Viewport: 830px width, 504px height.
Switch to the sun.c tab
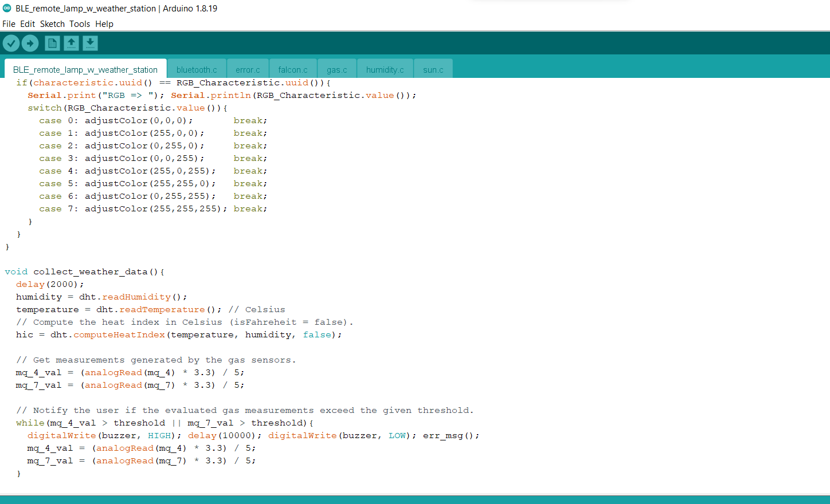tap(433, 69)
